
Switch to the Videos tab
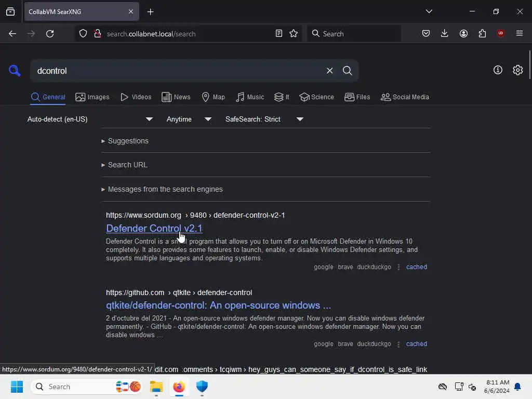(136, 97)
